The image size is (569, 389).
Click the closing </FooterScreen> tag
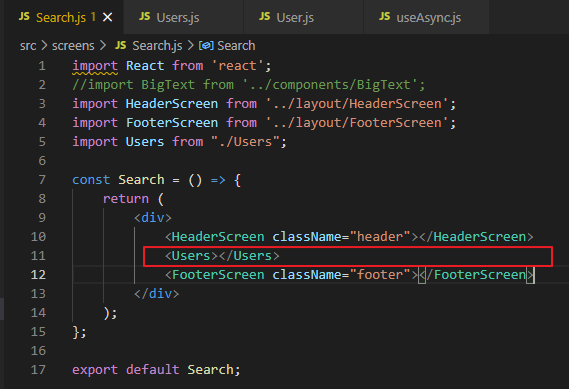click(x=476, y=275)
